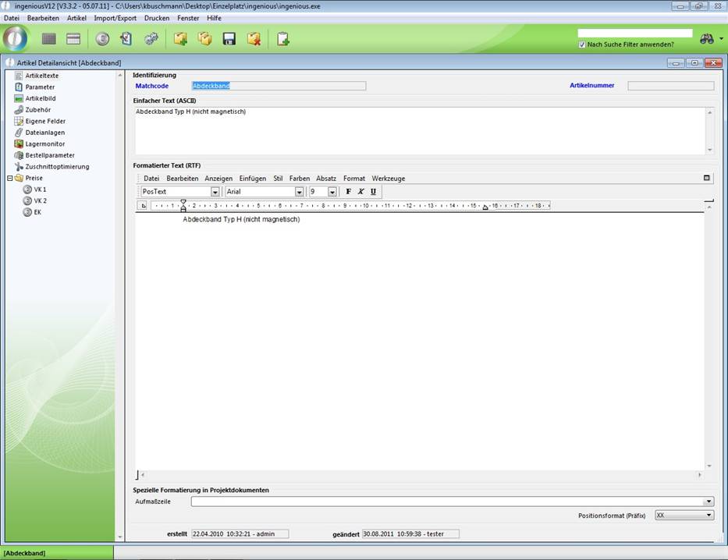Screen dimensions: 728x560
Task: Click the clipboard with green plus icon
Action: tap(283, 39)
